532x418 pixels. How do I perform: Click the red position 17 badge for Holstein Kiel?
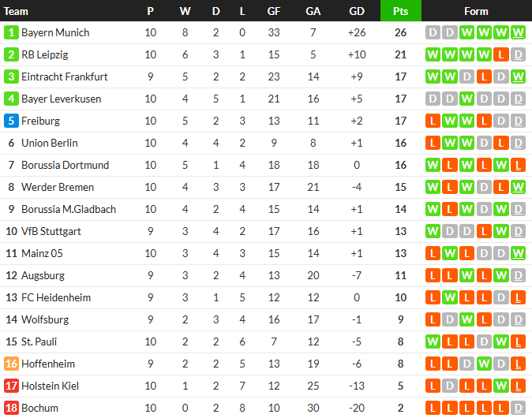(x=11, y=386)
